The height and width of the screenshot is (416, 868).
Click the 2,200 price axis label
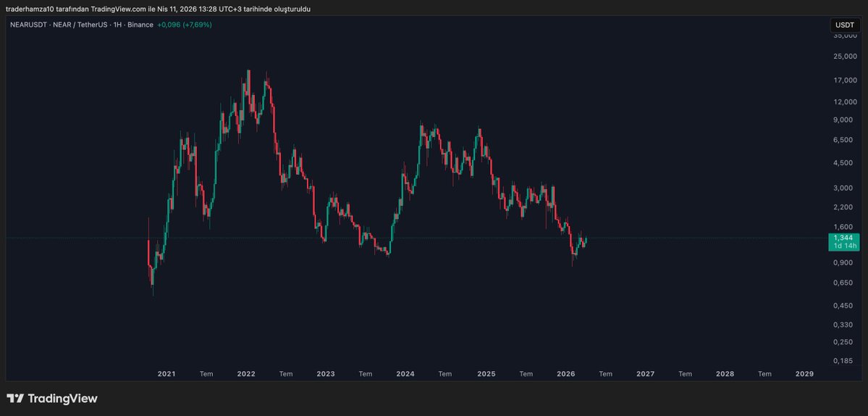pyautogui.click(x=845, y=207)
